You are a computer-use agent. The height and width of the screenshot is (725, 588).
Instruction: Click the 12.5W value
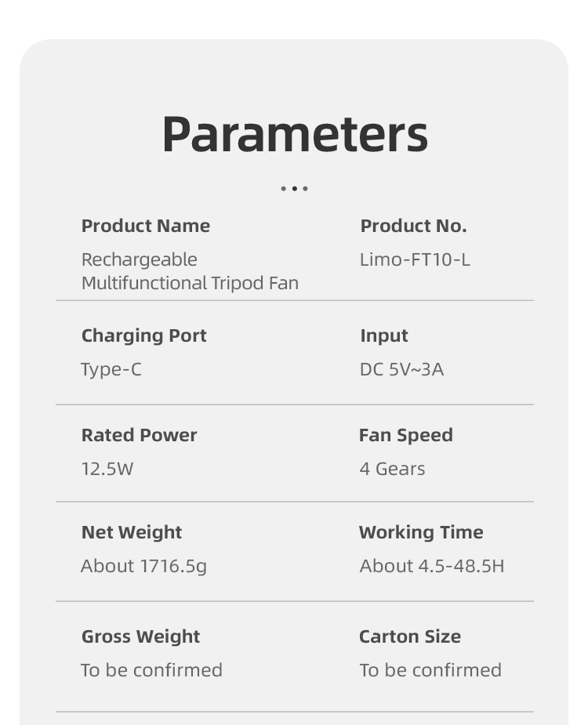tap(107, 469)
